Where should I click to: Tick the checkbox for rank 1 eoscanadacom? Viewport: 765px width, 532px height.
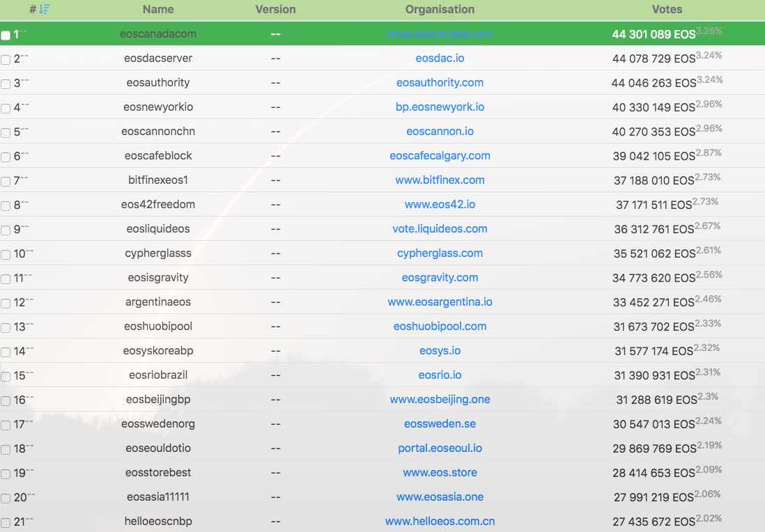6,35
